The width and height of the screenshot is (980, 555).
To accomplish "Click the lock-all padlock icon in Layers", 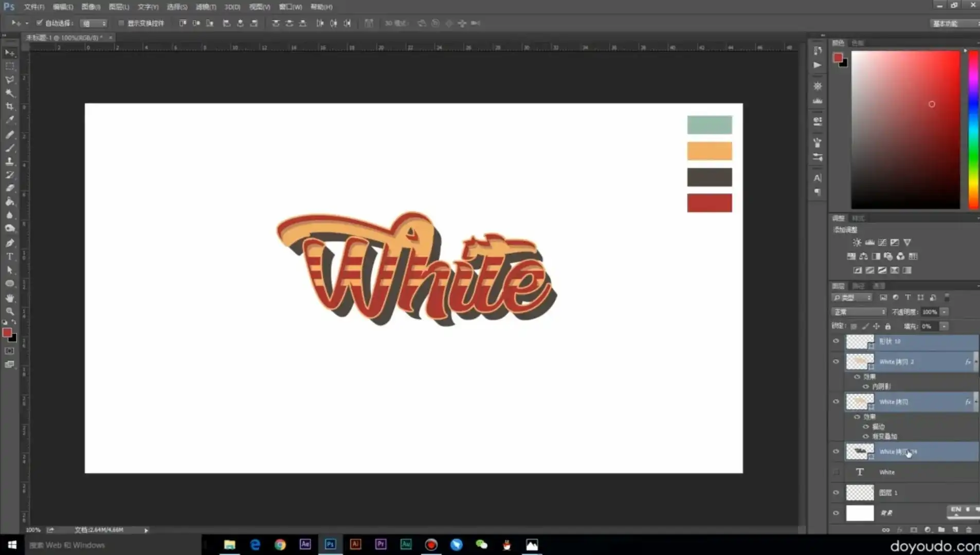I will coord(888,326).
